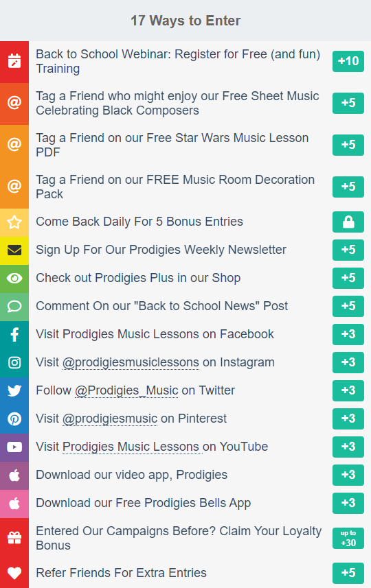Click the Facebook icon
This screenshot has width=371, height=588.
coord(14,334)
